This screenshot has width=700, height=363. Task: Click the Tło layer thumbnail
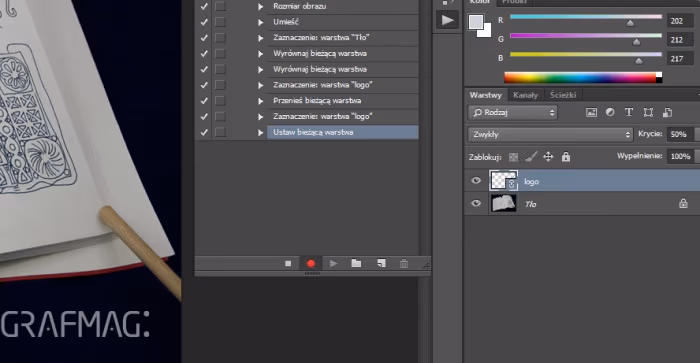click(x=504, y=203)
